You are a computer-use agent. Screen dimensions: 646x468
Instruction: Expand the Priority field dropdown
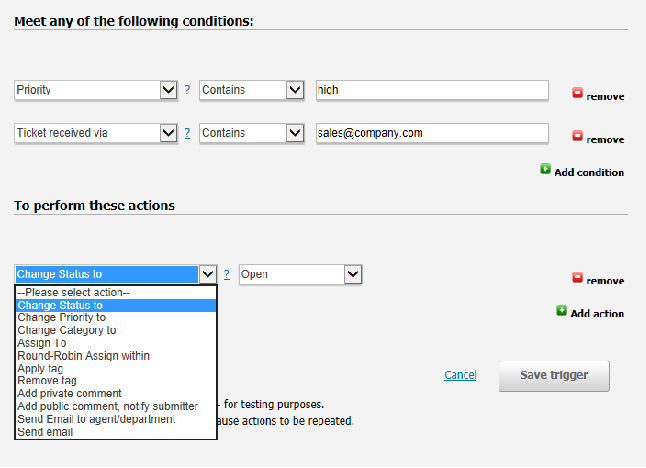pyautogui.click(x=168, y=90)
